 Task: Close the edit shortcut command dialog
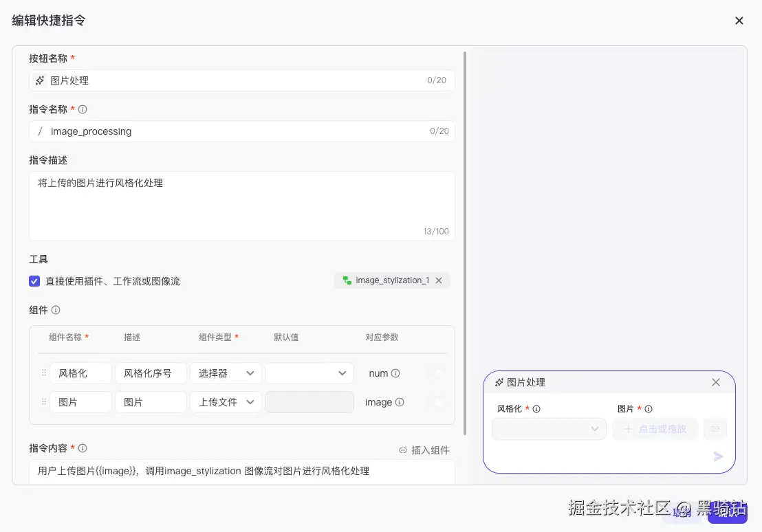(739, 21)
